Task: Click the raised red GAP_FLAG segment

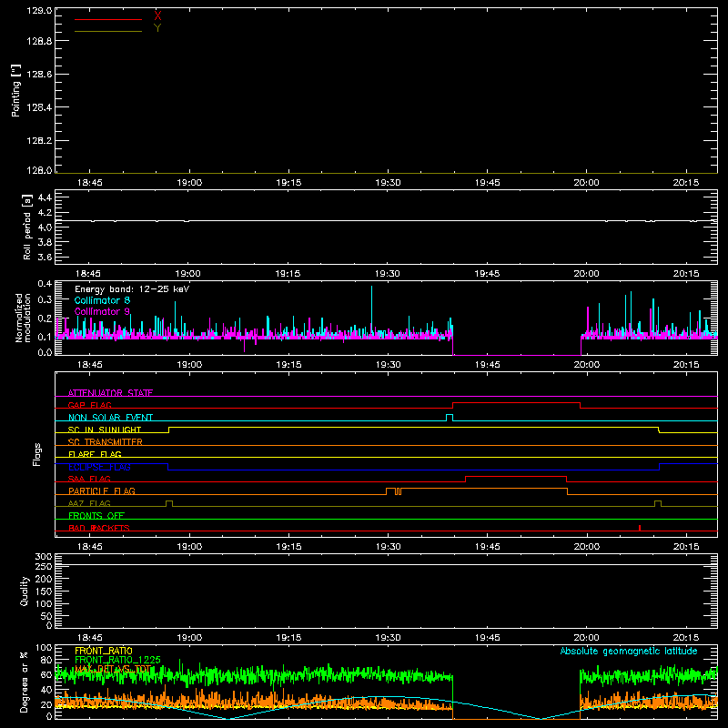Action: tap(516, 403)
